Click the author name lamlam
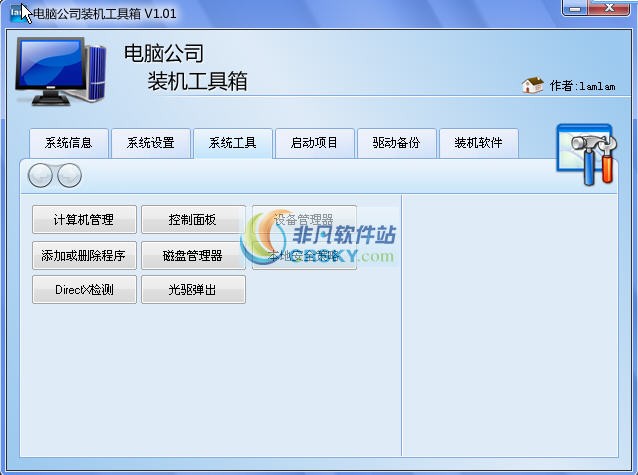The width and height of the screenshot is (638, 475). [x=597, y=86]
